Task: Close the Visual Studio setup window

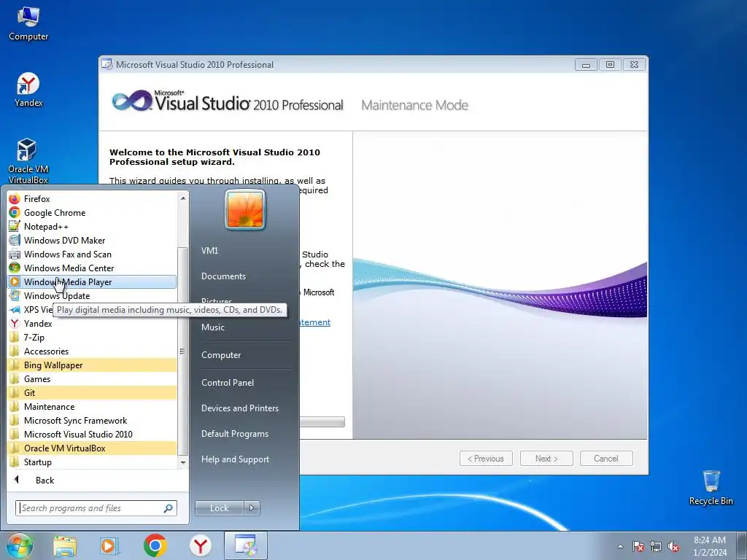Action: [634, 65]
